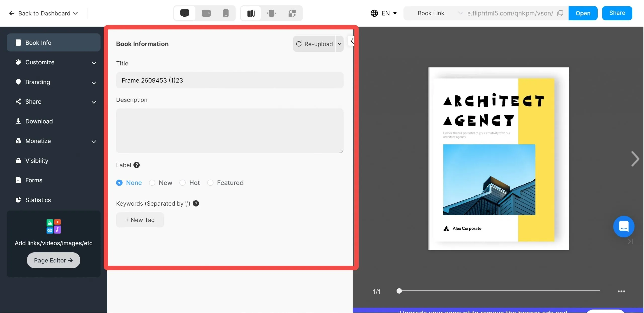Image resolution: width=644 pixels, height=313 pixels.
Task: Select the tablet preview icon
Action: click(206, 13)
